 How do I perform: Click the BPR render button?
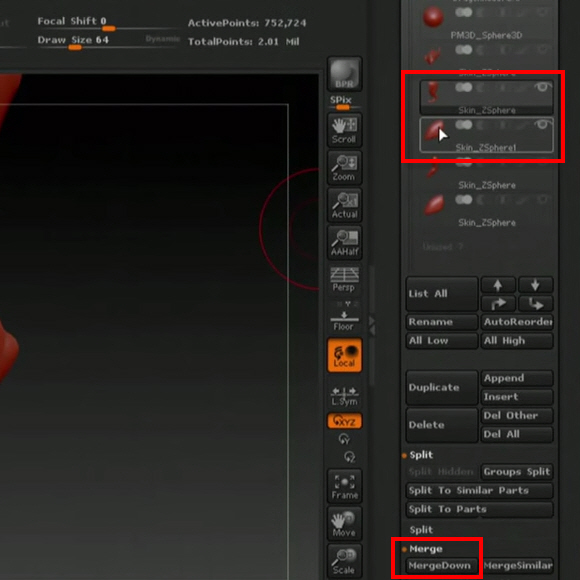coord(344,74)
